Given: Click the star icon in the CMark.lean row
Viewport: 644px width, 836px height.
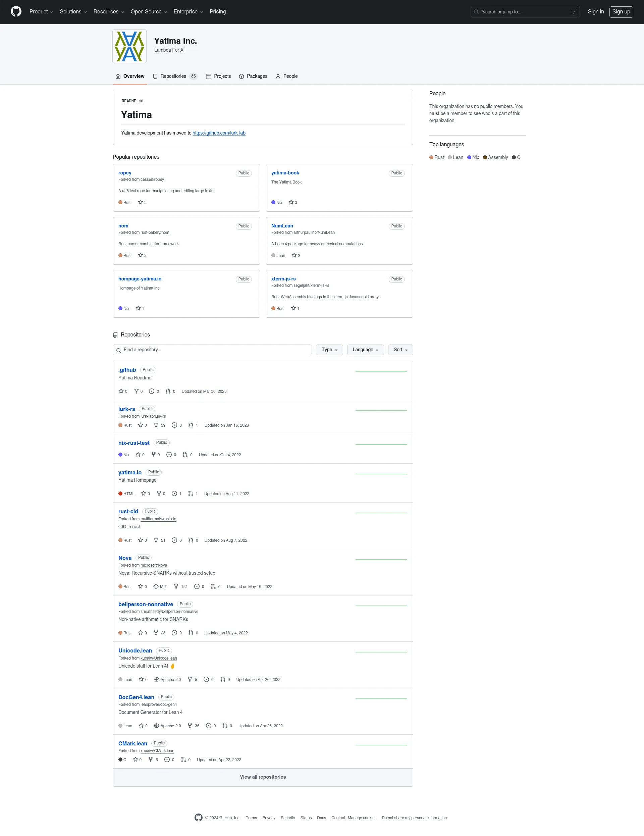Looking at the screenshot, I should click(136, 760).
